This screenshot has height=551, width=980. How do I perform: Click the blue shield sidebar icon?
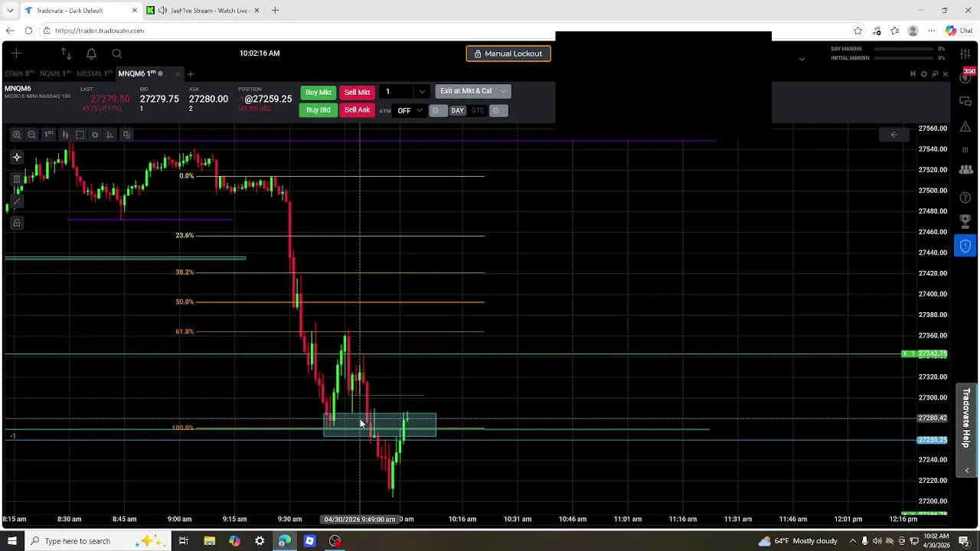tap(965, 246)
